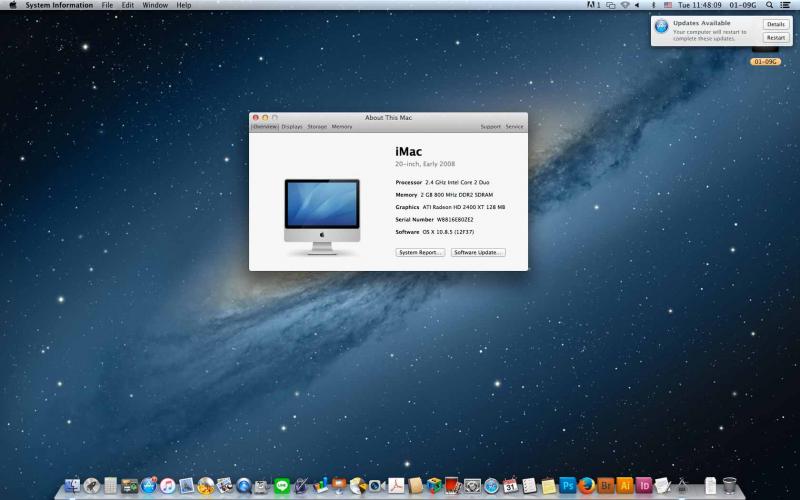Click the OS X 10.8.5 version text
Viewport: 800px width, 500px height.
click(448, 232)
